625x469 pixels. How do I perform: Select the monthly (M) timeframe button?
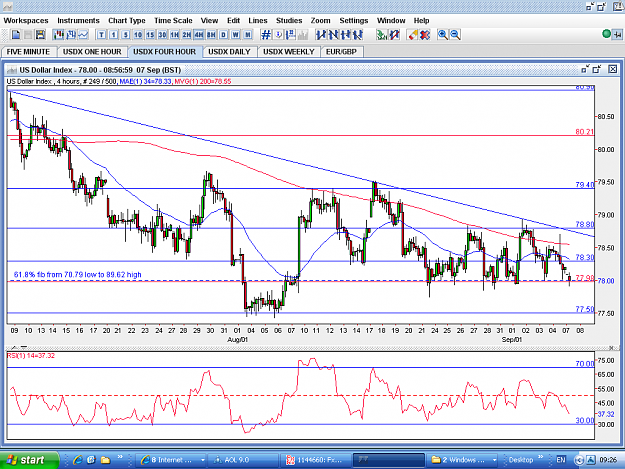pos(248,35)
